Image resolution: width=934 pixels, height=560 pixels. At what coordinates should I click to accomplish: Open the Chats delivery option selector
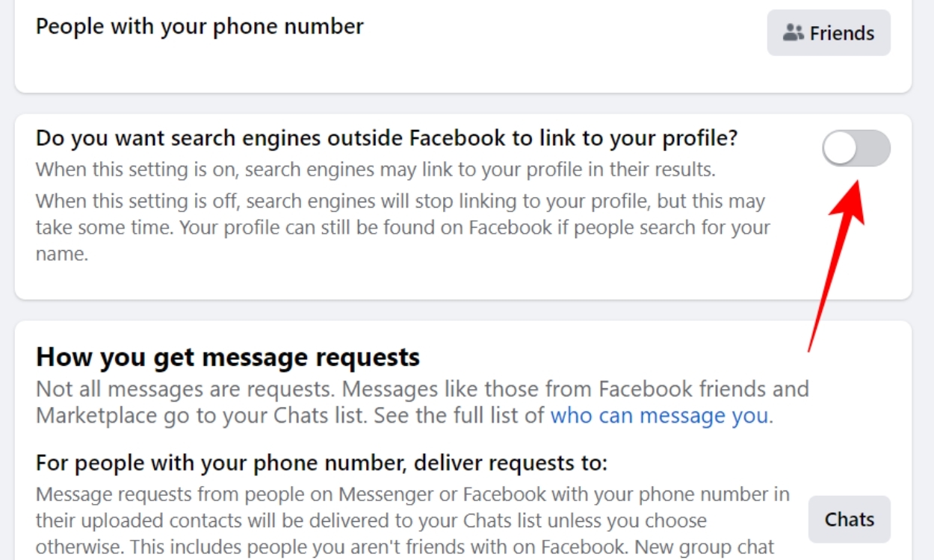(x=849, y=519)
